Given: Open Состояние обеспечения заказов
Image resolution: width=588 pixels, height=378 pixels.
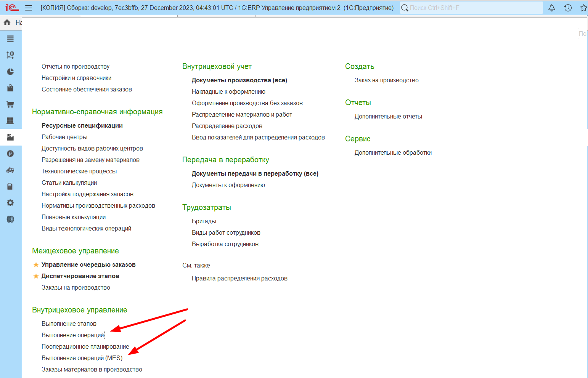Looking at the screenshot, I should pos(87,89).
